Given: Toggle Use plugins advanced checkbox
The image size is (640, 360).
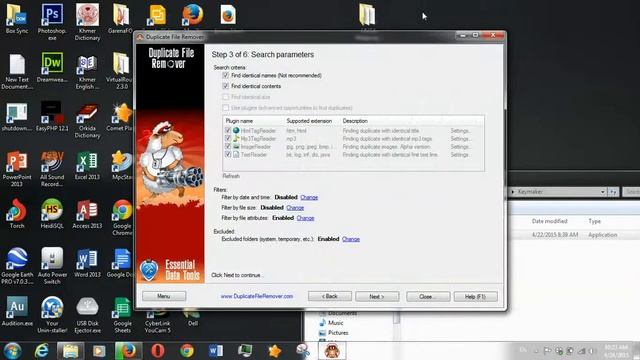Looking at the screenshot, I should (x=226, y=108).
